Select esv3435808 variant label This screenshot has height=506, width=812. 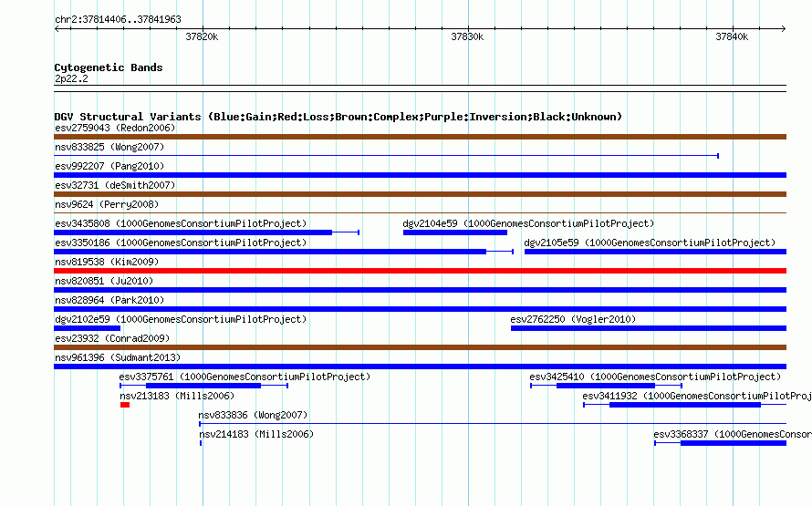pyautogui.click(x=181, y=223)
